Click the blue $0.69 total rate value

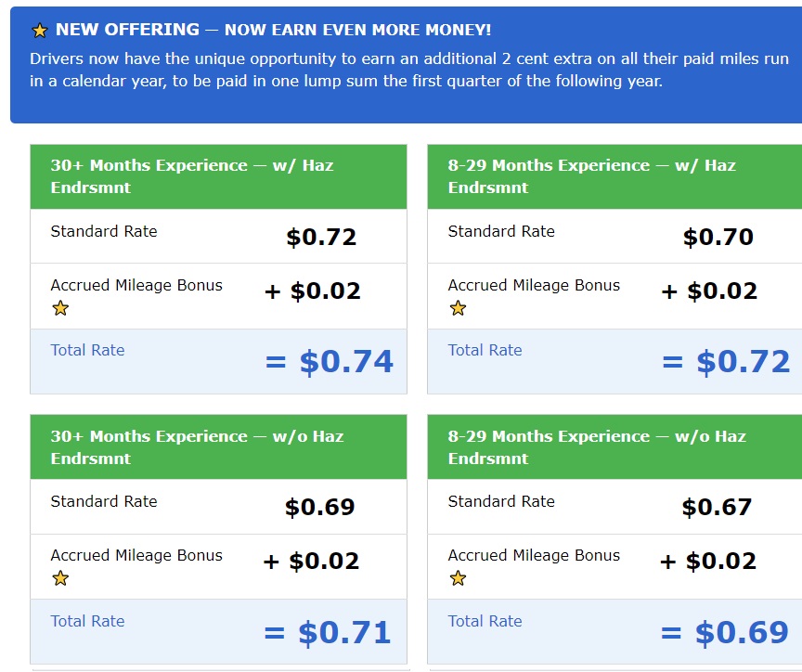(x=742, y=633)
